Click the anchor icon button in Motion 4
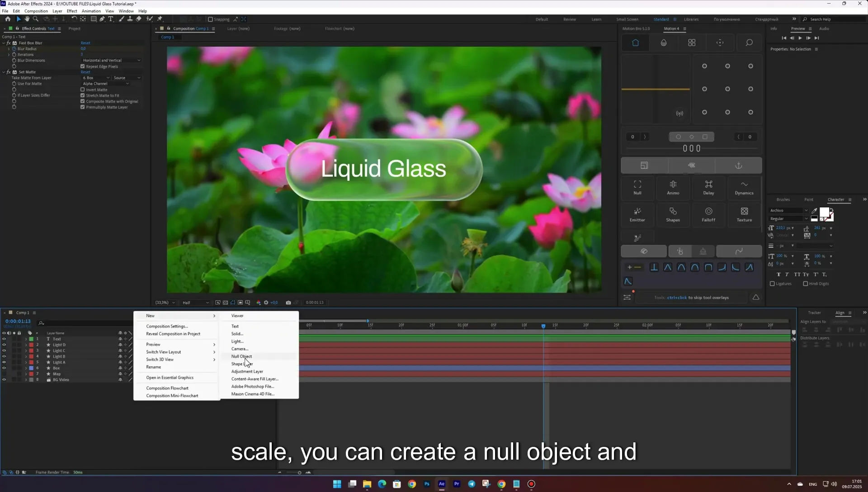The height and width of the screenshot is (492, 868). click(738, 166)
